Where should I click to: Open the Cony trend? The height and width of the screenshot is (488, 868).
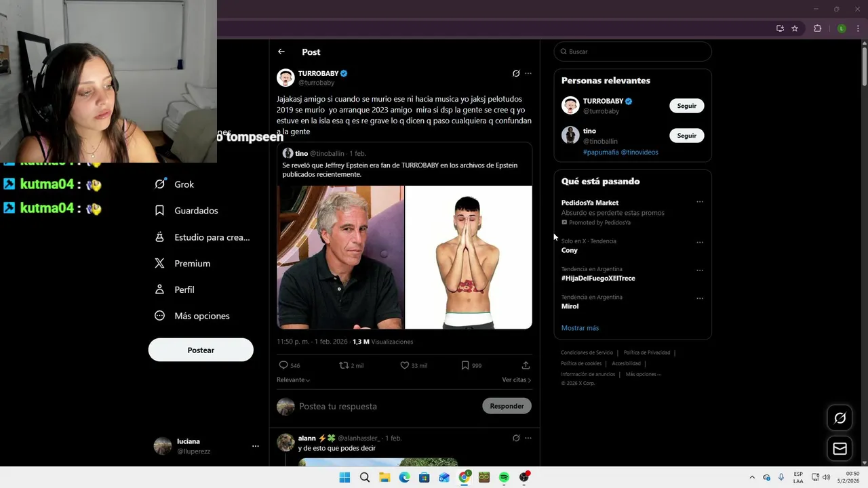click(570, 250)
